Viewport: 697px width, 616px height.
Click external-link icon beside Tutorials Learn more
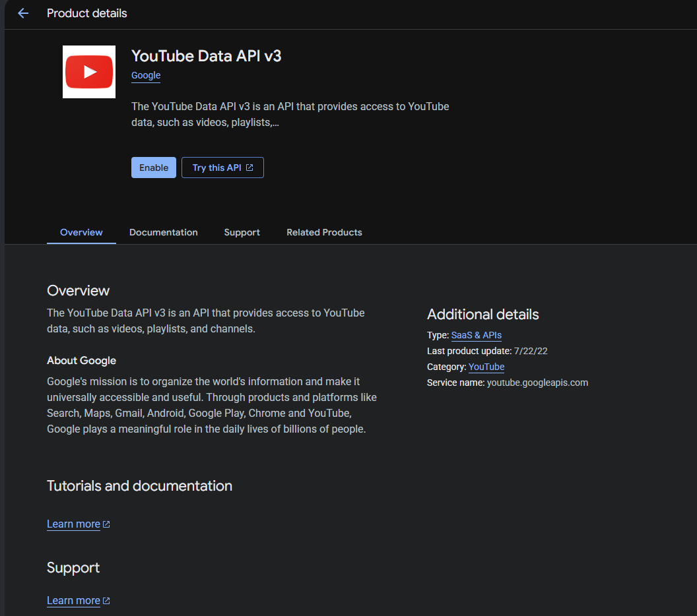106,524
